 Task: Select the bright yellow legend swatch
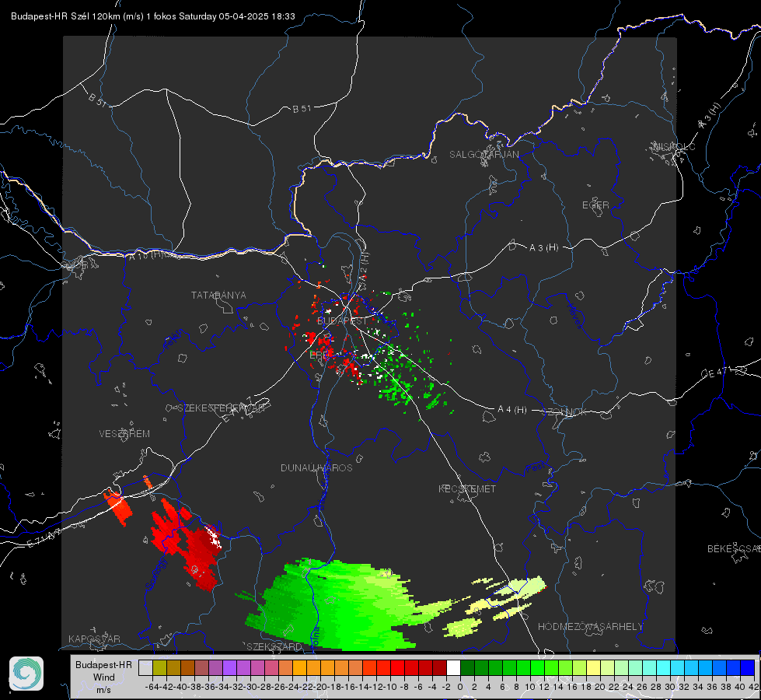click(593, 667)
